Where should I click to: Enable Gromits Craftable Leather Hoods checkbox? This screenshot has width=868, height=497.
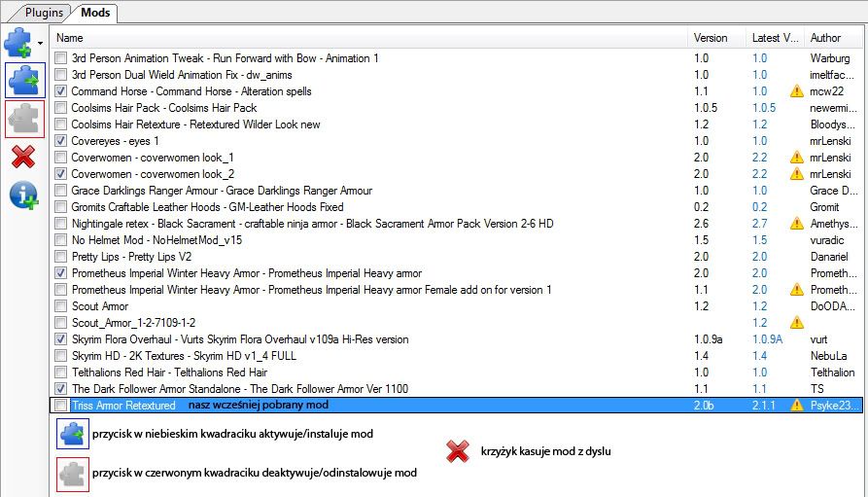pyautogui.click(x=61, y=207)
